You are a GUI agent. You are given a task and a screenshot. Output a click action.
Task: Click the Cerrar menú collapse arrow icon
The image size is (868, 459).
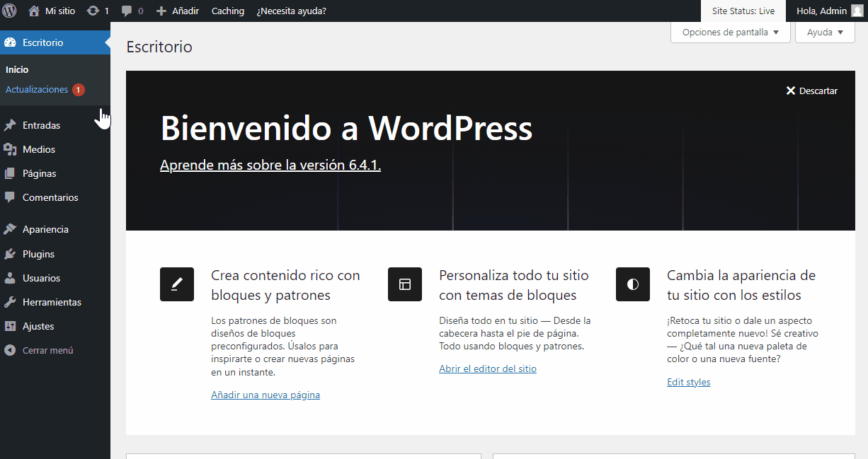pyautogui.click(x=10, y=350)
